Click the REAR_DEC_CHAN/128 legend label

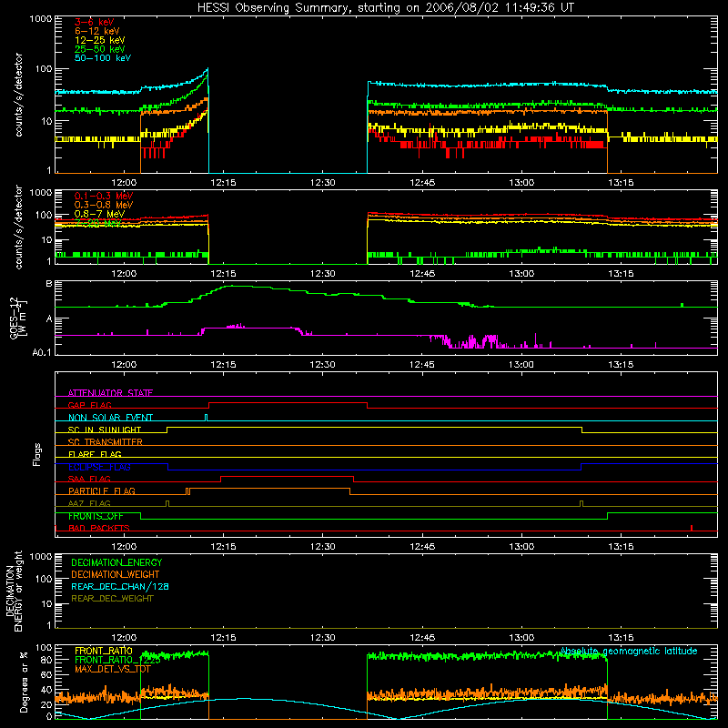120,586
